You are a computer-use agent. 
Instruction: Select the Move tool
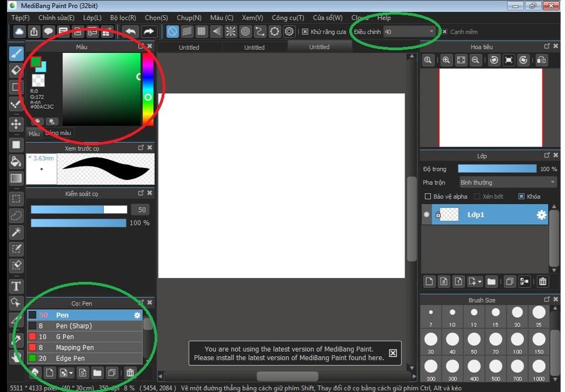pyautogui.click(x=16, y=124)
